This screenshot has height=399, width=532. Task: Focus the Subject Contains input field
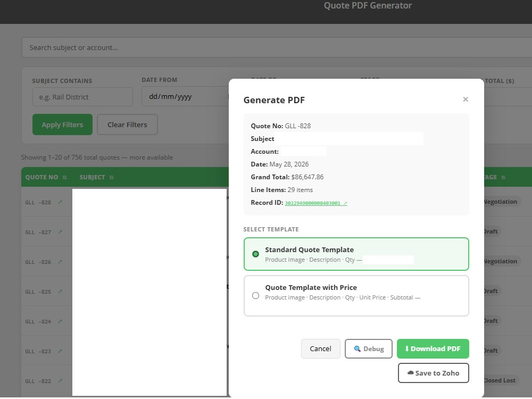tap(82, 97)
